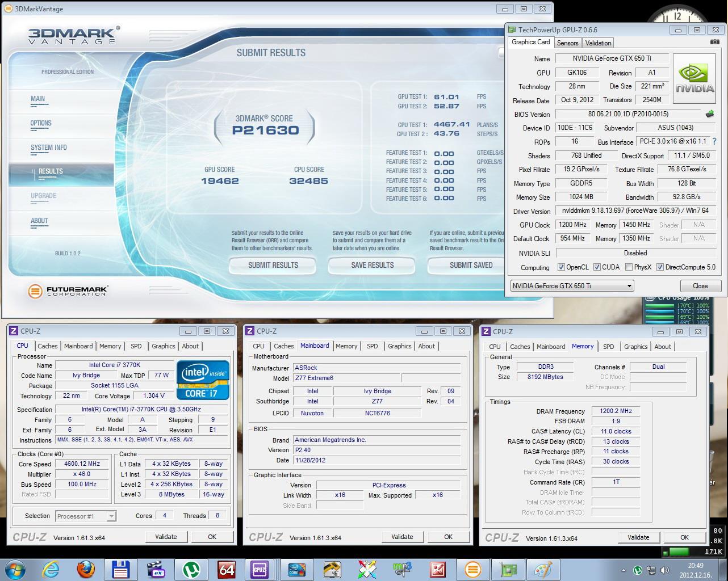Click the CPU usage gadget on desktop
The image size is (728, 581).
click(677, 310)
